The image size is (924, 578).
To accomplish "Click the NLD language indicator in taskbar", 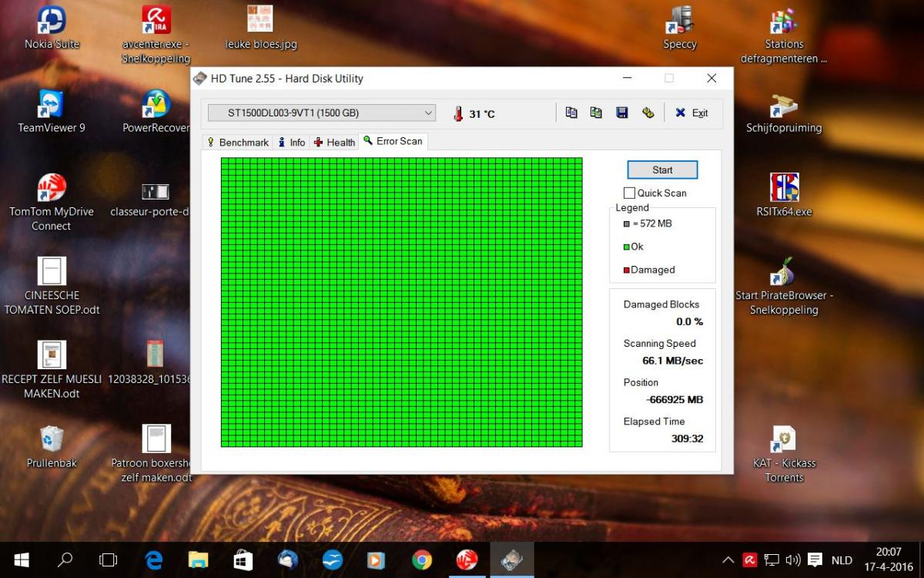I will click(842, 560).
